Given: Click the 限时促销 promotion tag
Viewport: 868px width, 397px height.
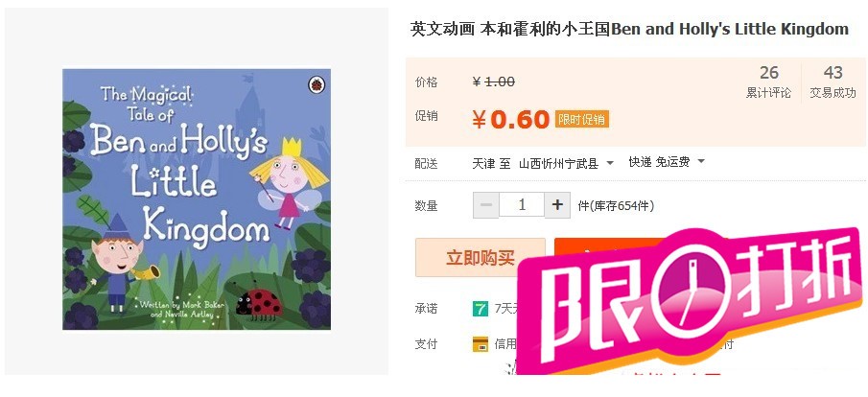Looking at the screenshot, I should click(581, 119).
